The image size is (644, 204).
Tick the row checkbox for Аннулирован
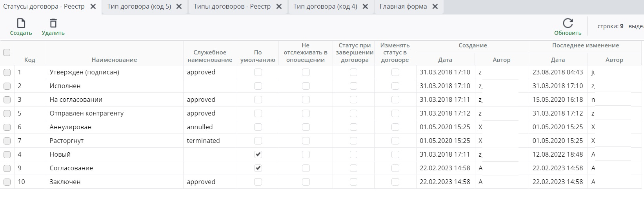[x=7, y=127]
